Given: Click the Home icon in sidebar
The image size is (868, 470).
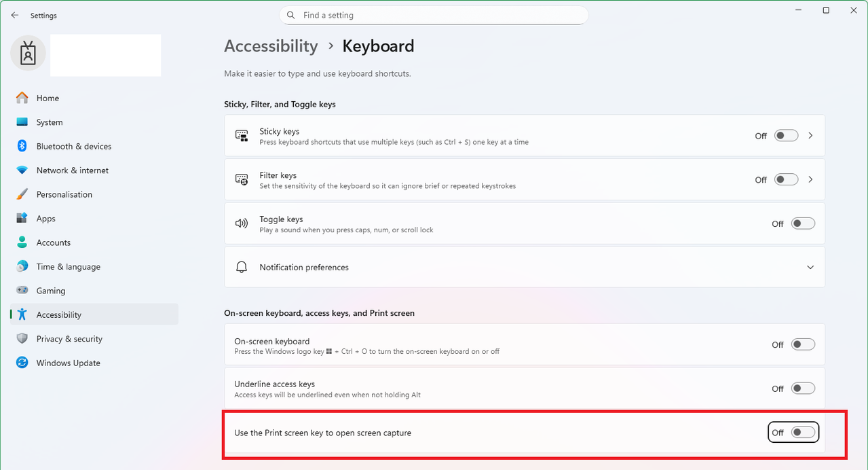Looking at the screenshot, I should click(22, 98).
